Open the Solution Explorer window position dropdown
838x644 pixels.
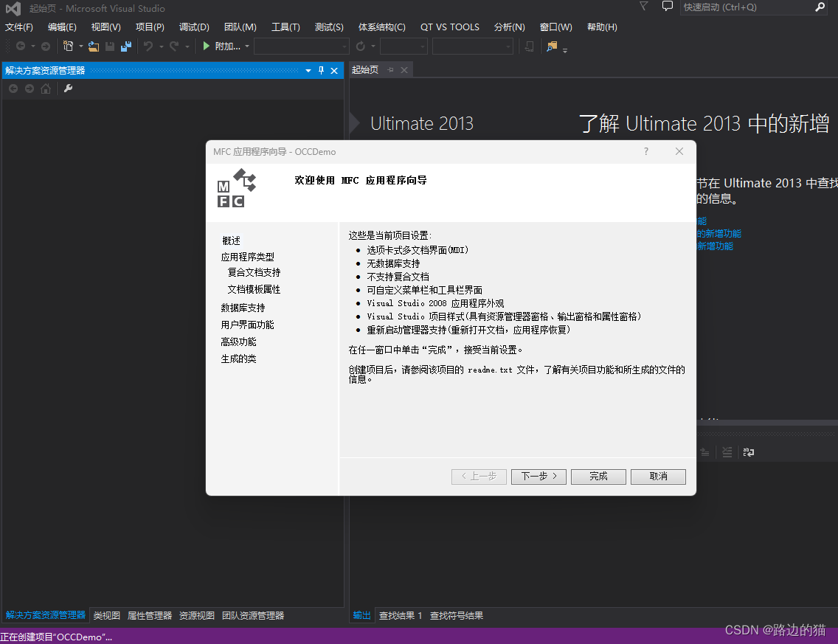[308, 71]
